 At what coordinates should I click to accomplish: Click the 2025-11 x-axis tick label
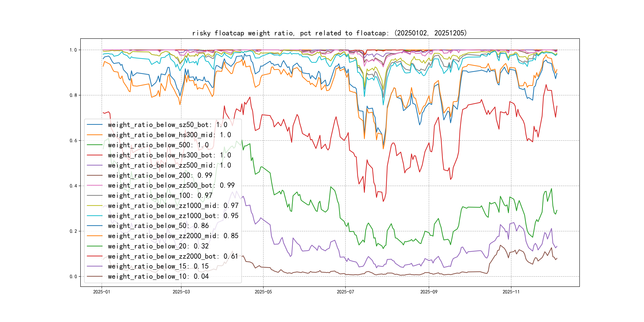(x=511, y=292)
